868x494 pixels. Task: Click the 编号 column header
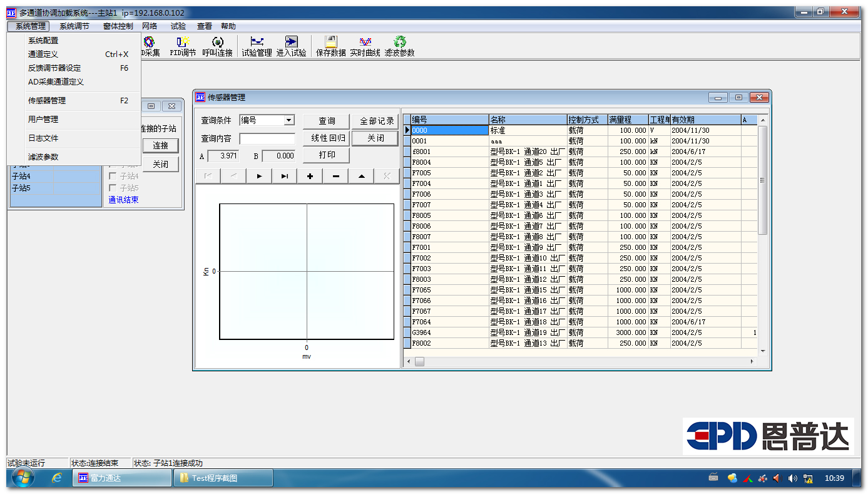click(449, 120)
